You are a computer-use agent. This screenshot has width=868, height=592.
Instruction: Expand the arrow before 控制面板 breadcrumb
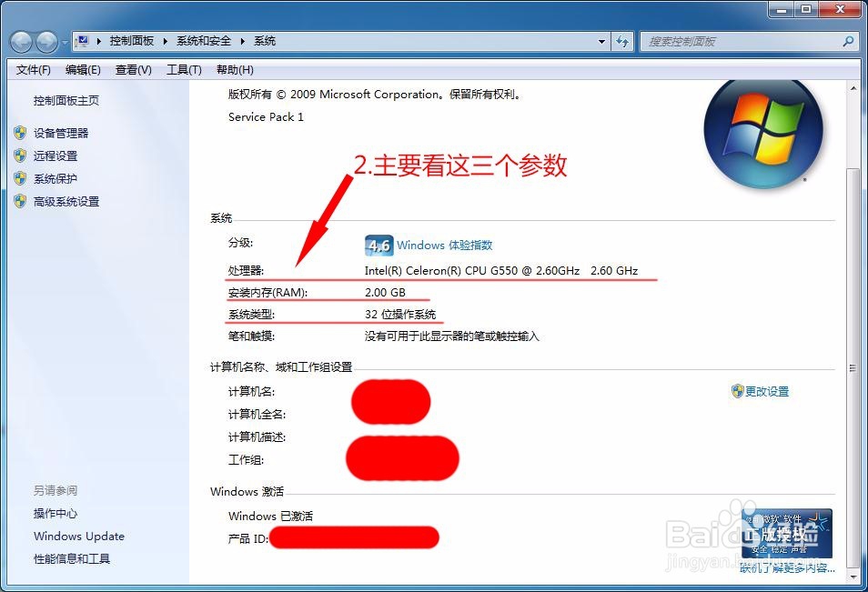tap(98, 41)
